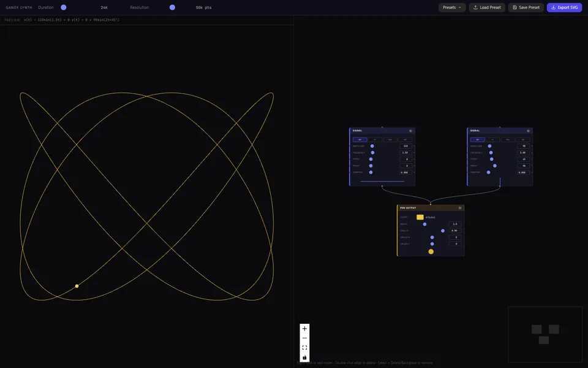588x368 pixels.
Task: Click the Gandy Synth app title
Action: 19,7
